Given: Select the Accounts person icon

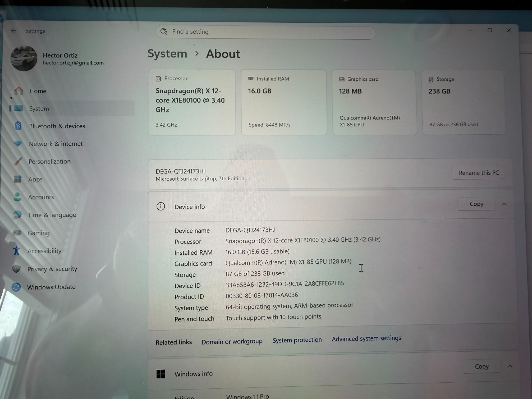Looking at the screenshot, I should [17, 197].
